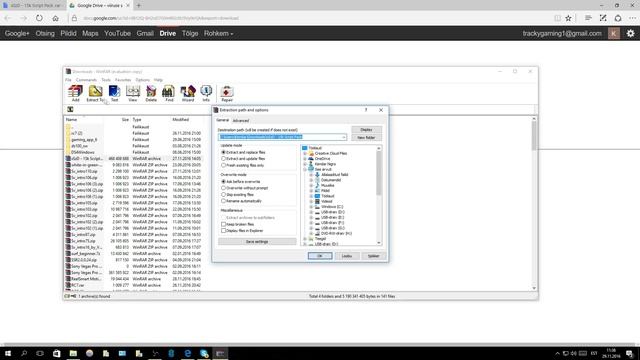The height and width of the screenshot is (360, 640).
Task: Click the Find binoculars toolbar icon
Action: tap(169, 93)
